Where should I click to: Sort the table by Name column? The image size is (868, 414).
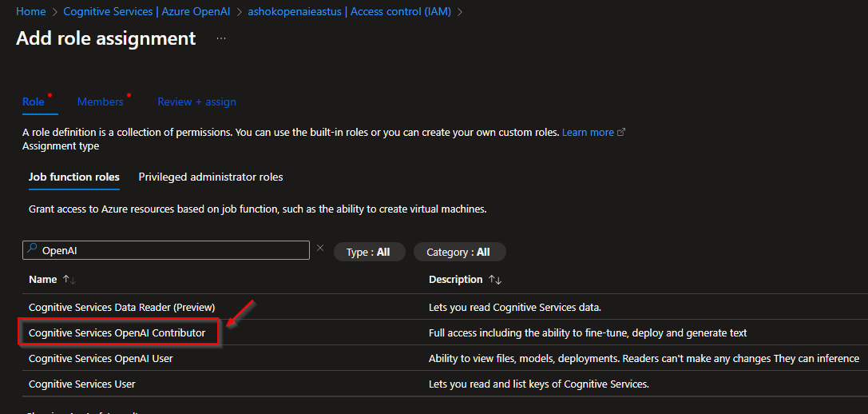[x=52, y=279]
